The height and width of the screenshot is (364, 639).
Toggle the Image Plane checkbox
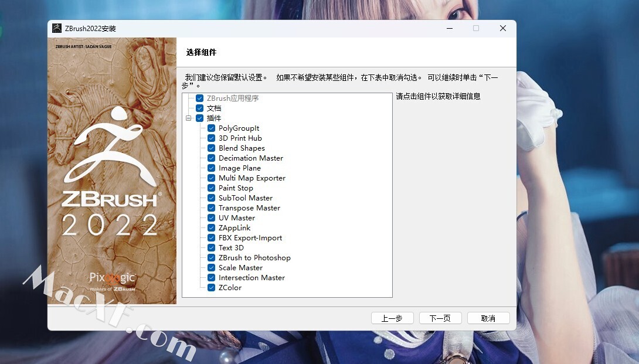pyautogui.click(x=212, y=168)
